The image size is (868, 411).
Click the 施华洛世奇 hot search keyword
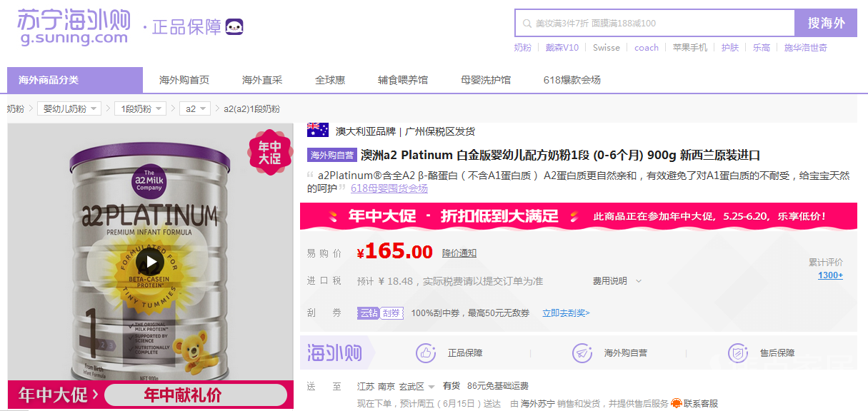(x=806, y=48)
